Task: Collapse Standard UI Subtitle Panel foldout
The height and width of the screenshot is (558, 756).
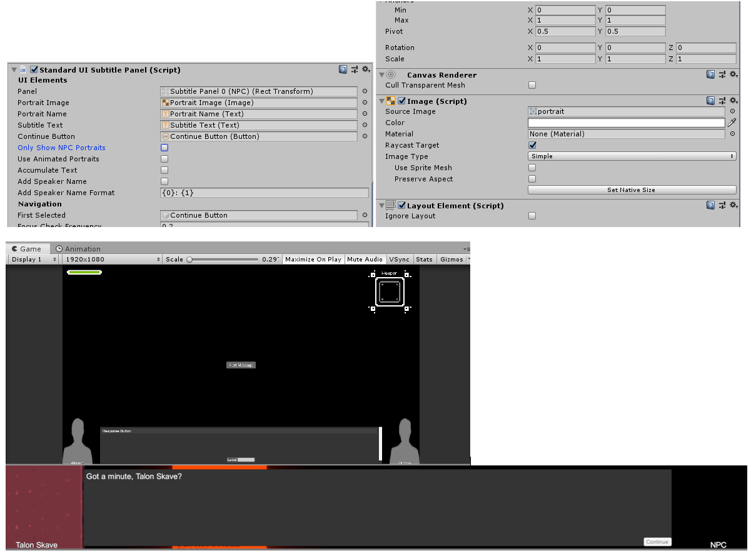Action: coord(13,70)
